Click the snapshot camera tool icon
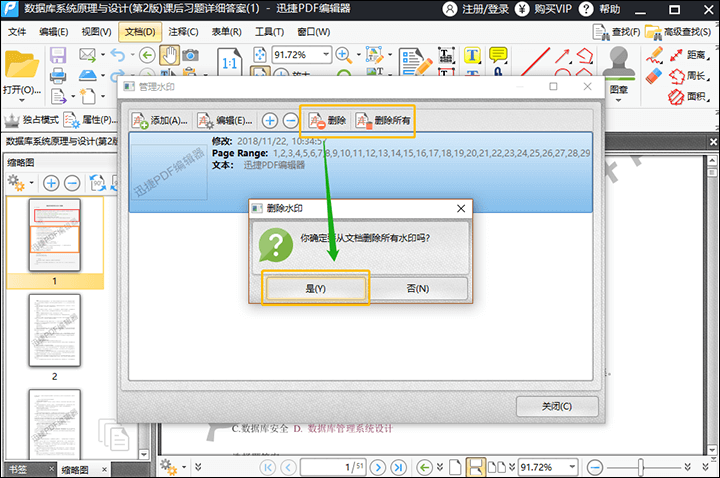Viewport: 720px width, 478px height. [x=191, y=54]
